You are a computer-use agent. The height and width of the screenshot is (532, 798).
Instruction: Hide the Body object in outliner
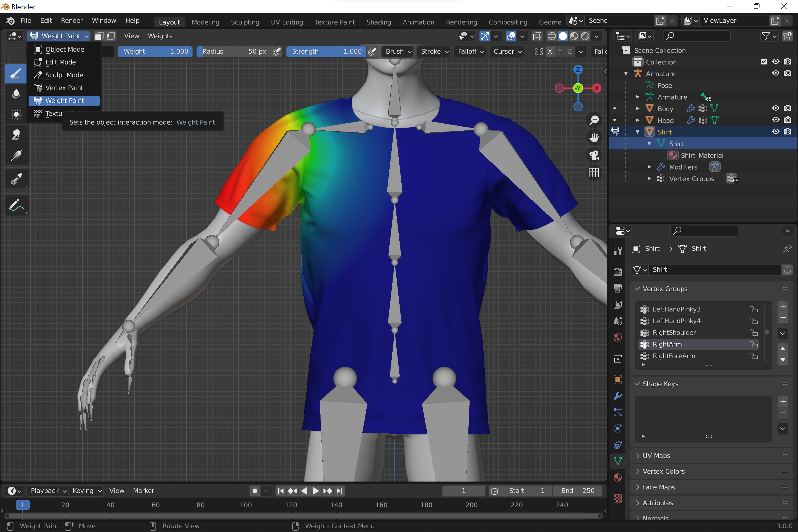pyautogui.click(x=776, y=108)
